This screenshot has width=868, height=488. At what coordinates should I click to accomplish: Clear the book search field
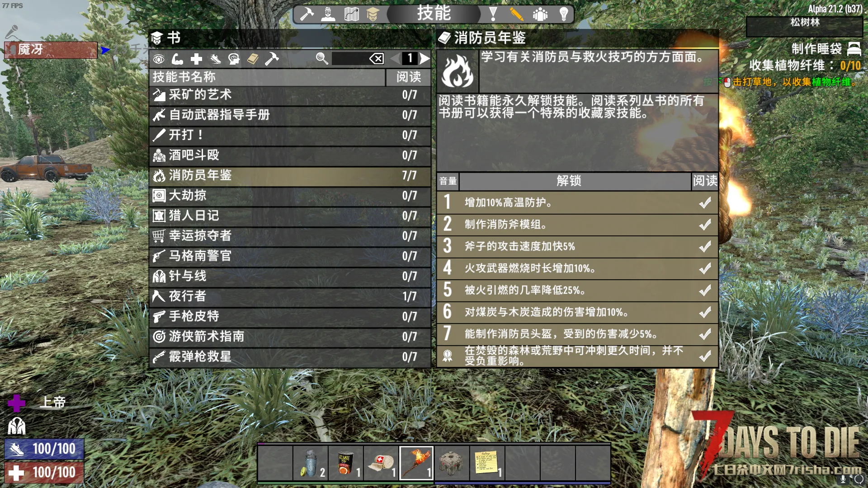tap(377, 58)
